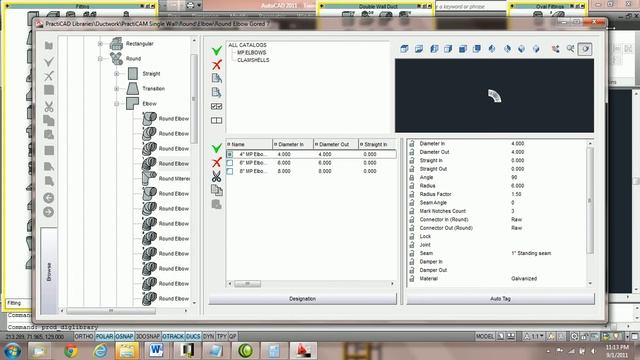This screenshot has width=640, height=360.
Task: Toggle DYN input in the status bar
Action: (x=209, y=337)
